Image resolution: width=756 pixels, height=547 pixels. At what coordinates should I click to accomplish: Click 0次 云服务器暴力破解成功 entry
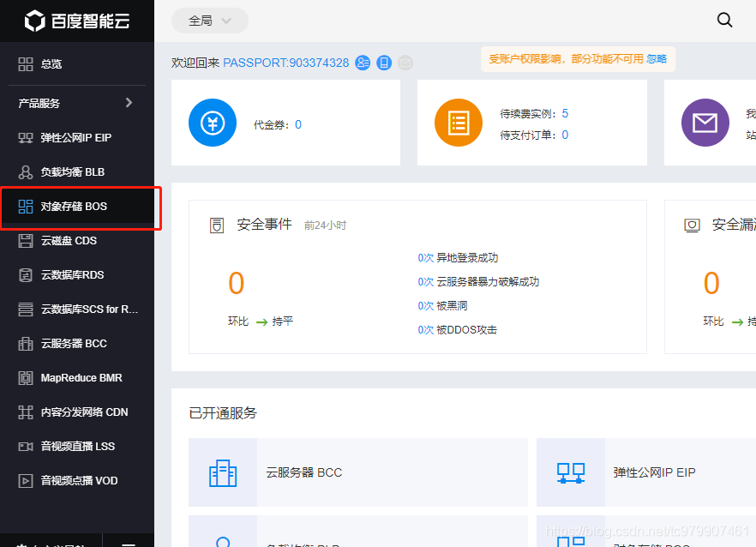tap(478, 282)
